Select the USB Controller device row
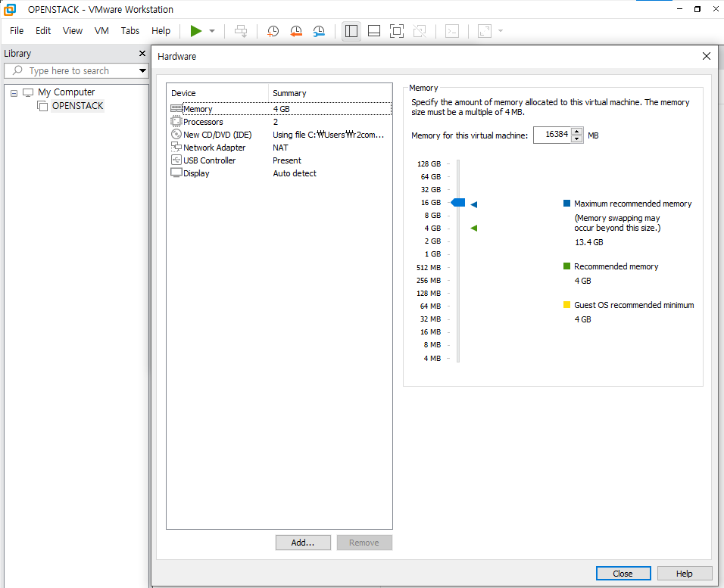The height and width of the screenshot is (588, 724). [281, 160]
